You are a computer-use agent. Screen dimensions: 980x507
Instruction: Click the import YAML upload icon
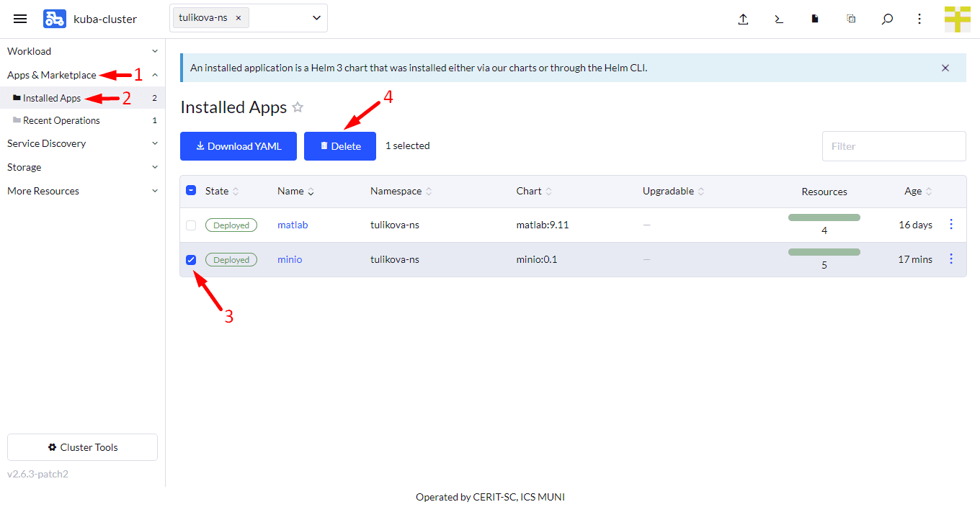743,19
